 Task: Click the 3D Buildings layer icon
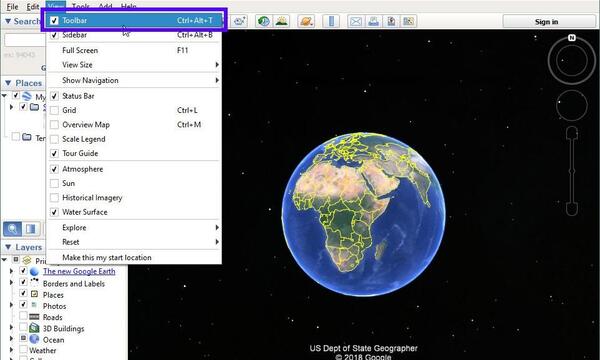(34, 328)
